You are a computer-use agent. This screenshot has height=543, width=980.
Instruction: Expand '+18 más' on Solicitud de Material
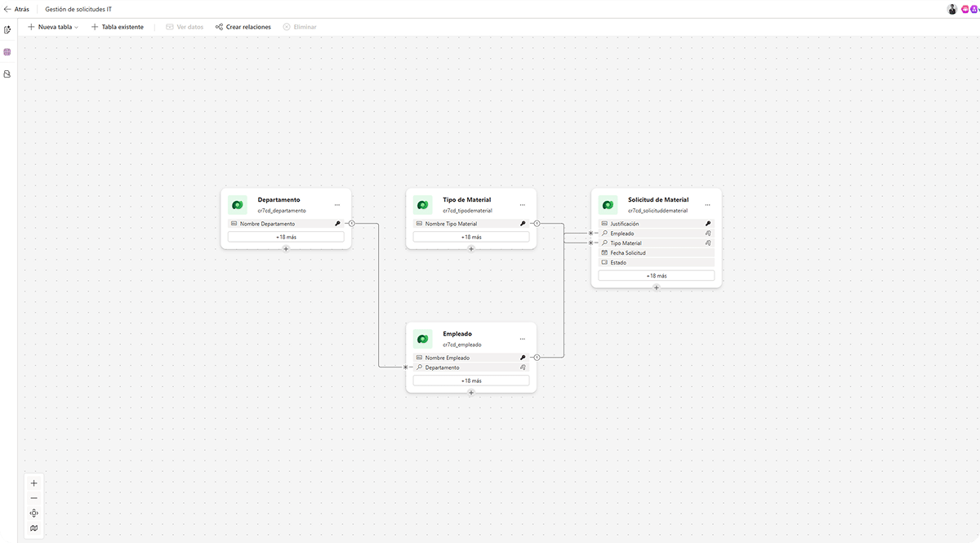(656, 275)
